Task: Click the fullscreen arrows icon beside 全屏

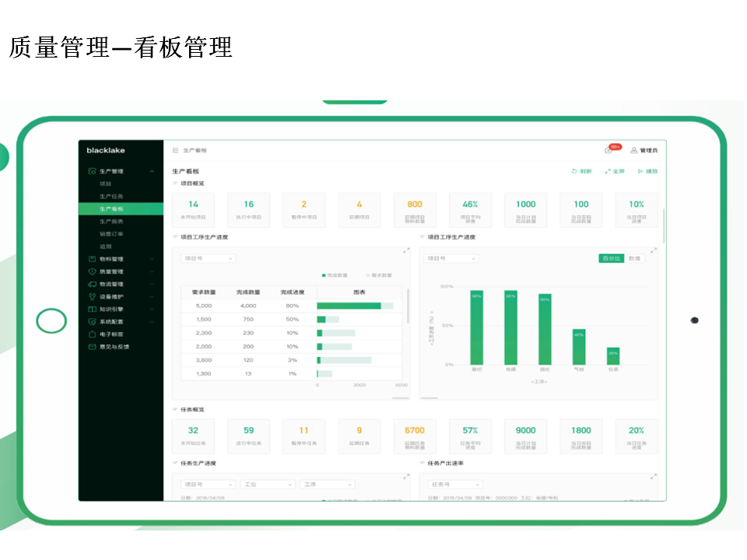Action: (608, 171)
